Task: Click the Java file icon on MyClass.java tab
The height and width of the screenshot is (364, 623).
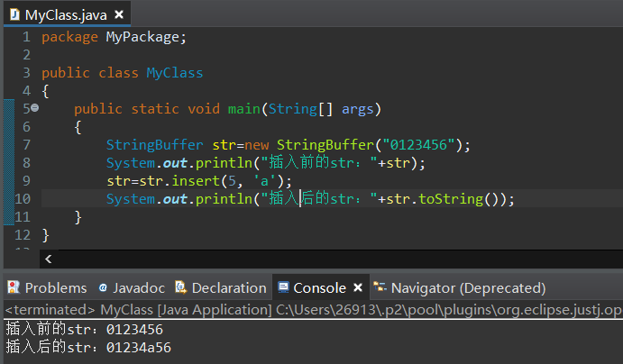Action: pos(14,14)
